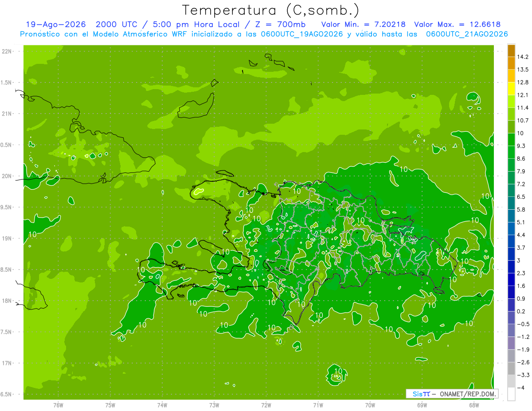This screenshot has height=411, width=532.
Task: Click the "22N" latitude axis label
Action: click(8, 51)
